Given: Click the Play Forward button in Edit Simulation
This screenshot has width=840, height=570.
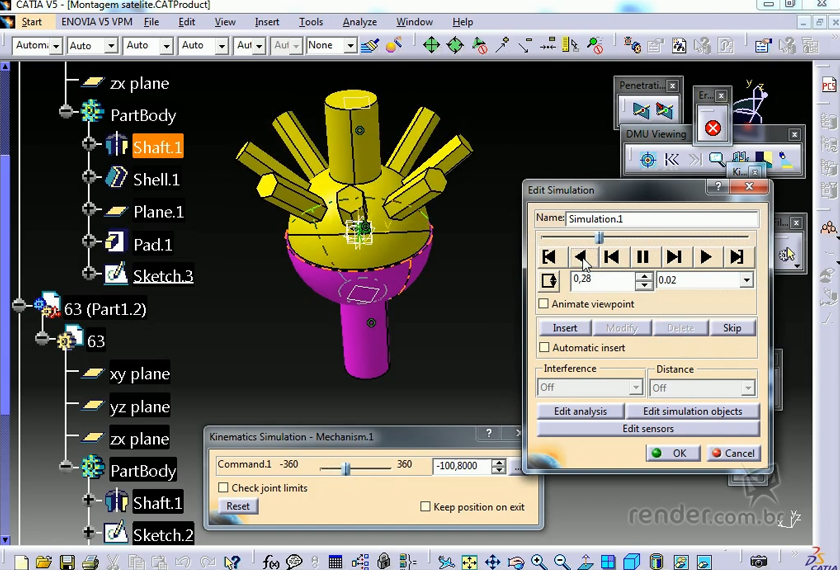Looking at the screenshot, I should point(706,257).
